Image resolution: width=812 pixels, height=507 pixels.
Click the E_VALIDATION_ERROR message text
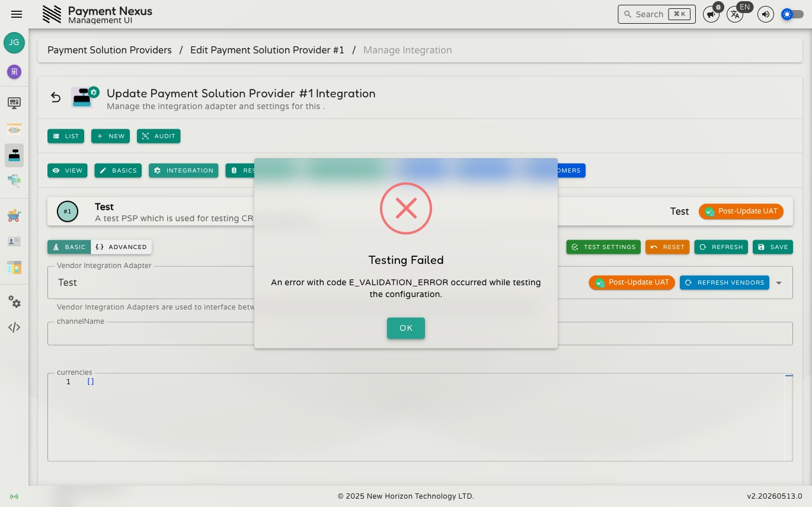click(406, 288)
